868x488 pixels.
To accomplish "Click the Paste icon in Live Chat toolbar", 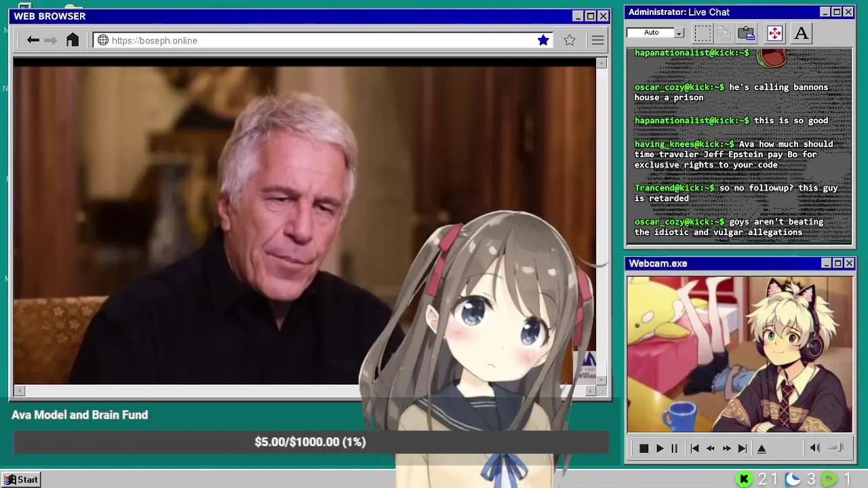I will coord(747,33).
